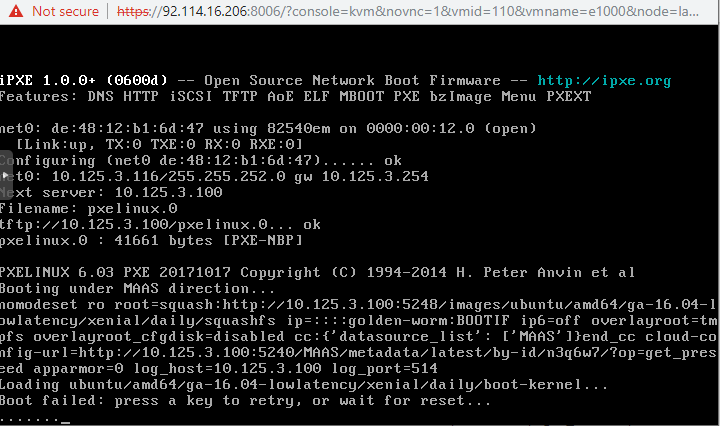Image resolution: width=720 pixels, height=426 pixels.
Task: Click the Features: DNS HTTP iSCSI line
Action: [295, 96]
